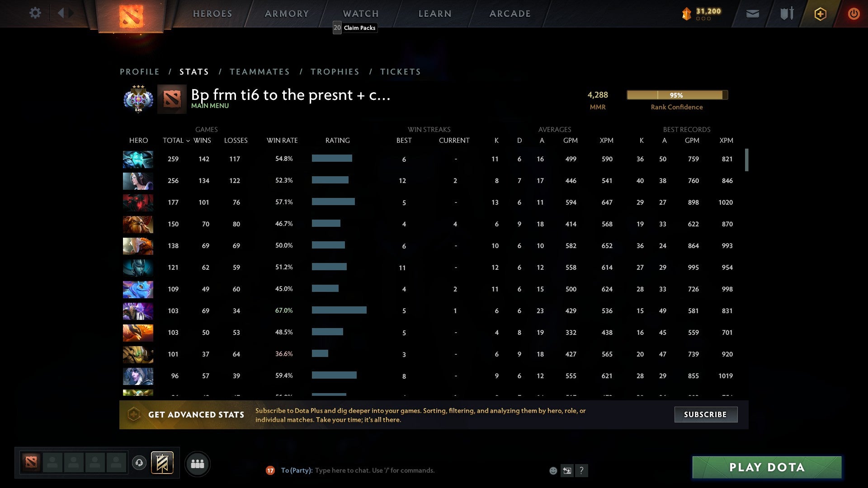The height and width of the screenshot is (488, 868).
Task: Open the HEROES menu
Action: (x=212, y=14)
